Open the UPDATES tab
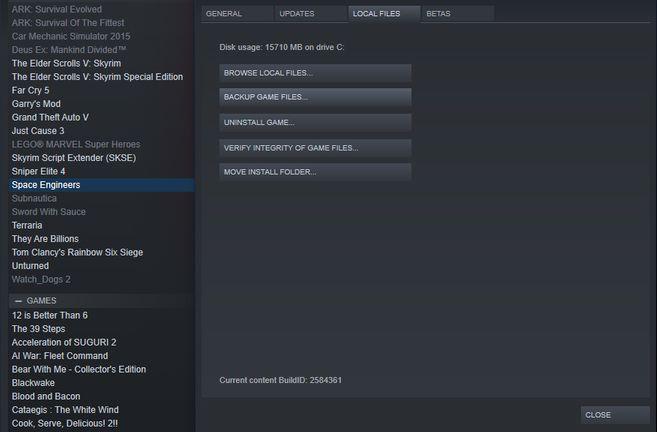The width and height of the screenshot is (657, 432). click(310, 13)
